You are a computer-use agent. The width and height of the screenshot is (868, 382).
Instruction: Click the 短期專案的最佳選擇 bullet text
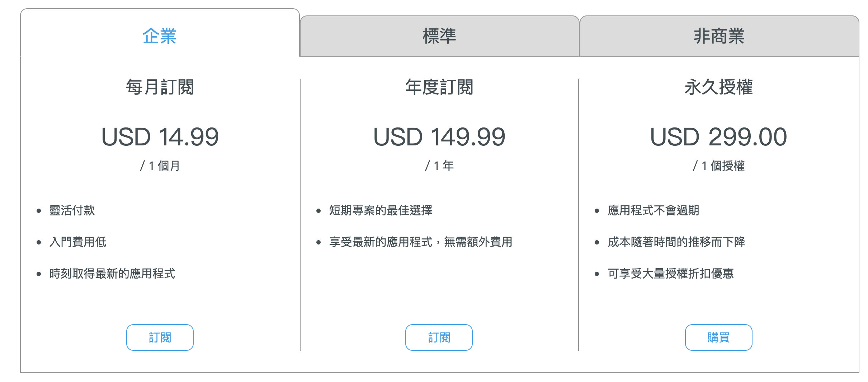click(x=381, y=210)
